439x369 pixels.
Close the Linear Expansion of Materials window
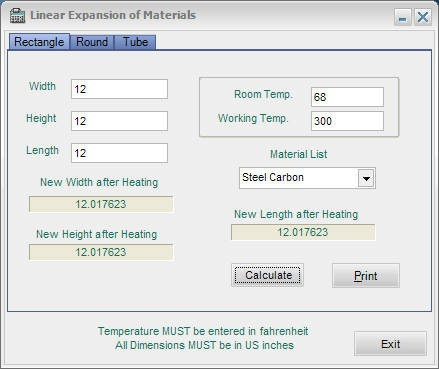[x=423, y=17]
